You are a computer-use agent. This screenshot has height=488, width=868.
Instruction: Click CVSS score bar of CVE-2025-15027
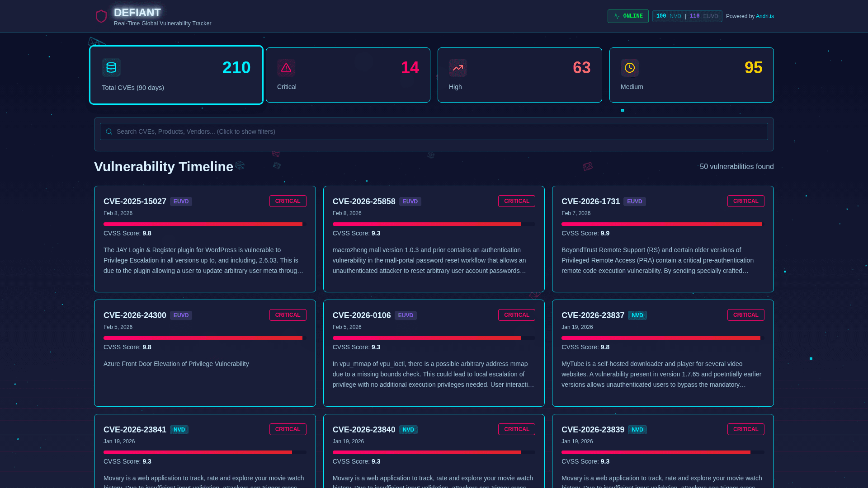(x=205, y=224)
